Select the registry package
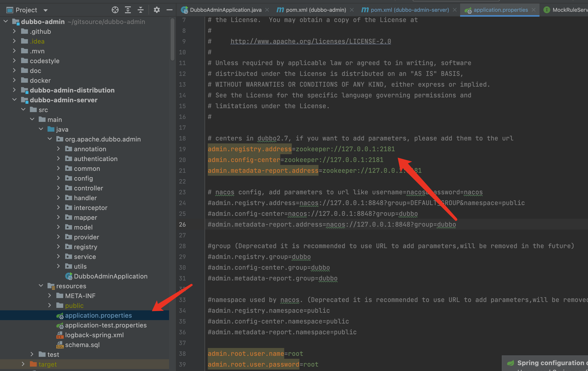The width and height of the screenshot is (588, 371). click(86, 247)
